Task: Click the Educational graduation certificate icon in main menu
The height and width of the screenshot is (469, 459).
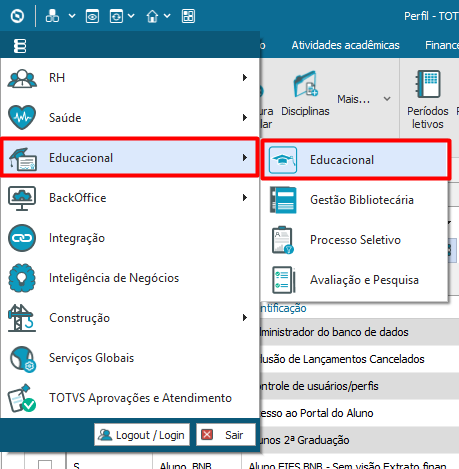Action: 23,158
